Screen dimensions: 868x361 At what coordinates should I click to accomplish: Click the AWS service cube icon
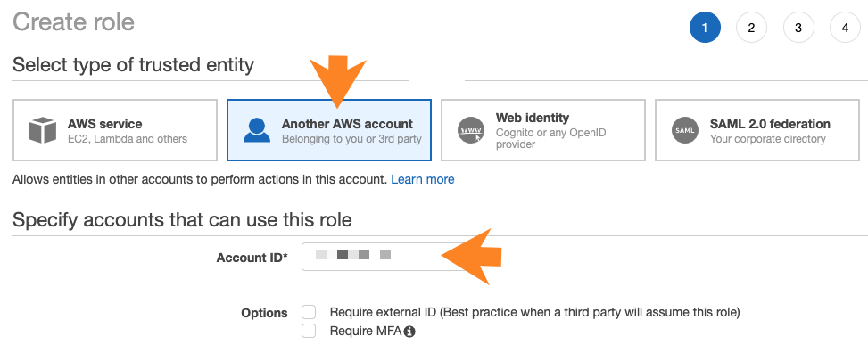click(43, 130)
